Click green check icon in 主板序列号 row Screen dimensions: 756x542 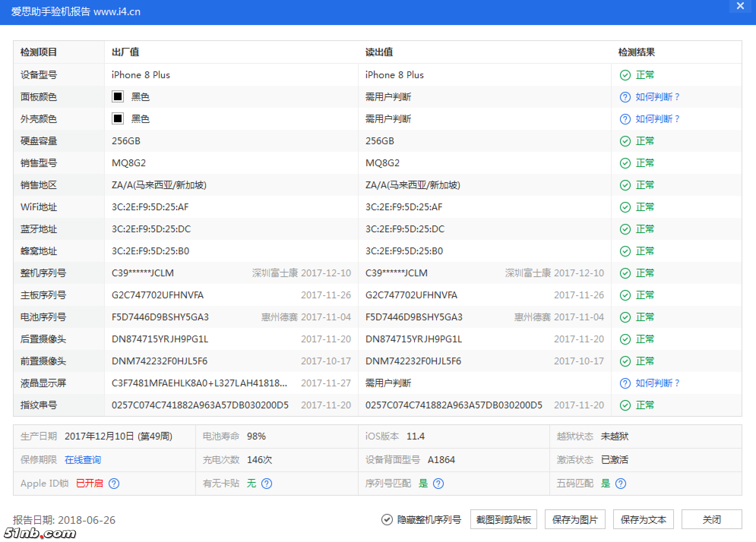(x=625, y=295)
